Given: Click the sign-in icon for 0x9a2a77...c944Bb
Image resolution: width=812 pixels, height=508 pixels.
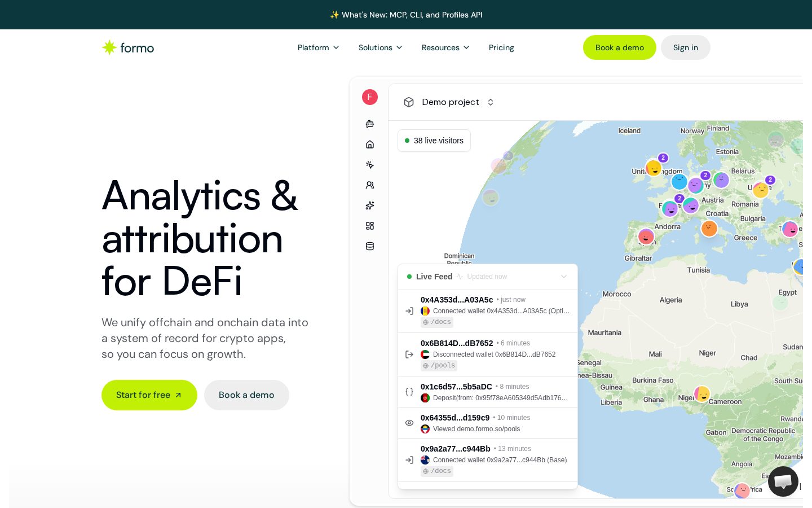Looking at the screenshot, I should [409, 460].
